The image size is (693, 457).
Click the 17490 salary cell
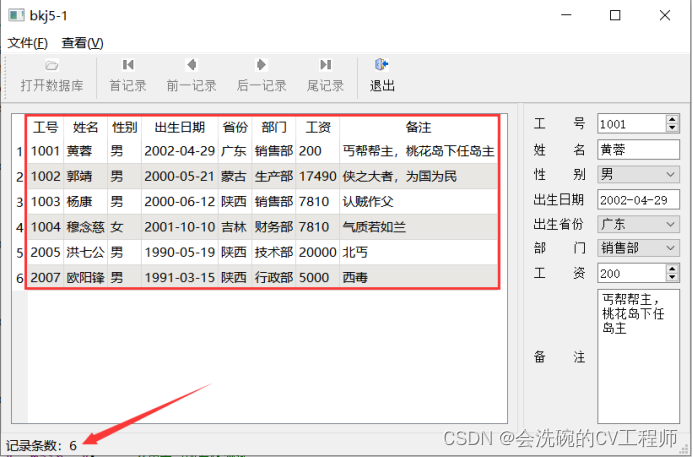(318, 176)
